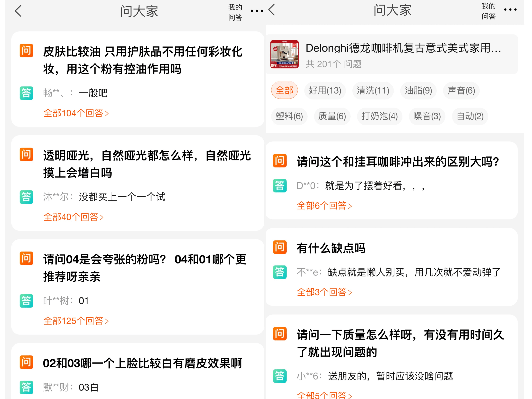The width and height of the screenshot is (532, 399).
Task: Tap 问 icon beside 02和03哪一个 question
Action: pos(26,362)
